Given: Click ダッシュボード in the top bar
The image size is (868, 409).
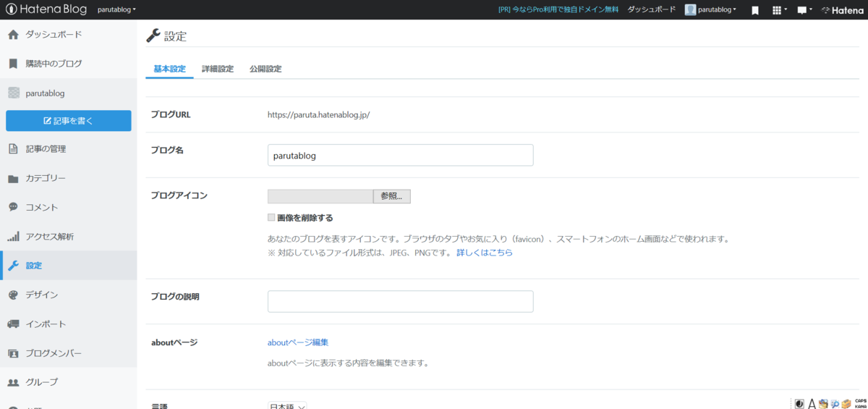Looking at the screenshot, I should [x=651, y=10].
